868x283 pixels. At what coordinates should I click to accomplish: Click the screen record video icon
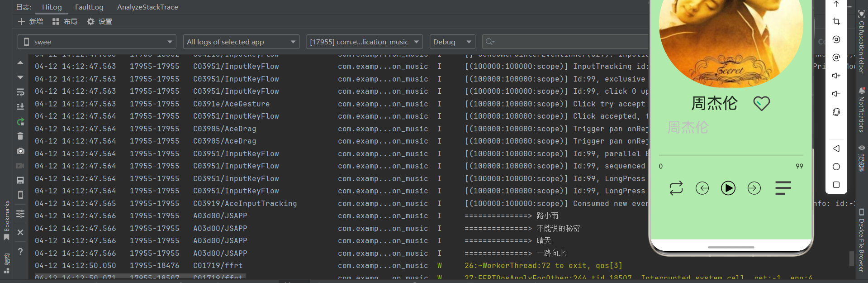(20, 166)
